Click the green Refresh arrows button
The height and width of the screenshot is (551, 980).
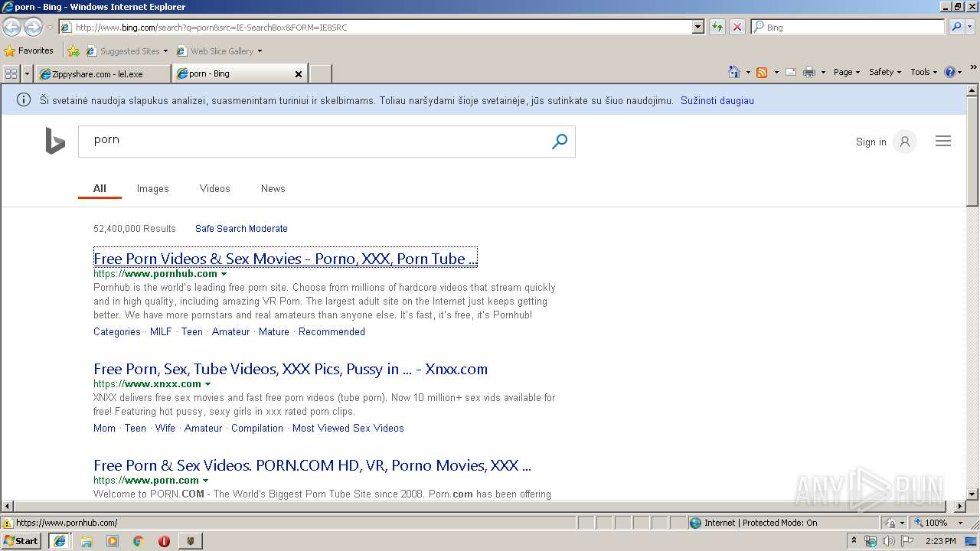pyautogui.click(x=717, y=27)
